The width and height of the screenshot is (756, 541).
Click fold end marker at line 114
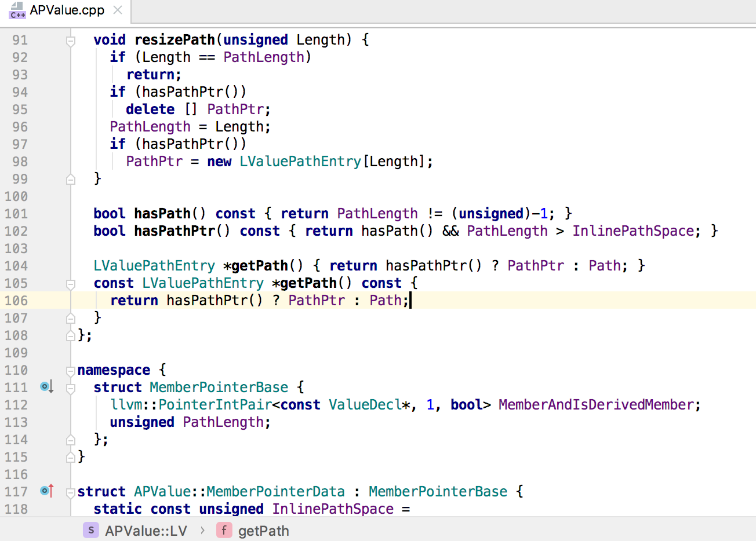click(x=71, y=440)
